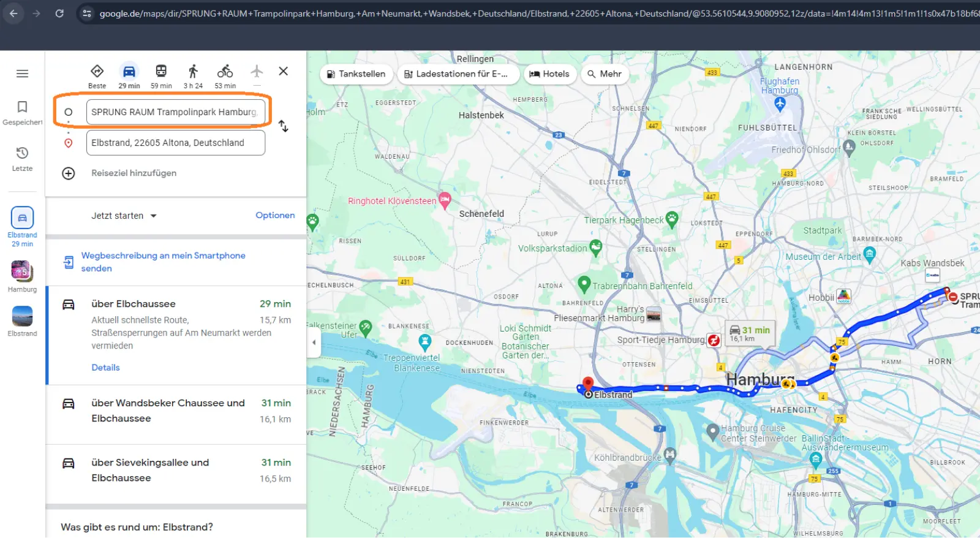Viewport: 980px width, 538px height.
Task: Click car icon of Sievekingsallee route
Action: (x=69, y=463)
